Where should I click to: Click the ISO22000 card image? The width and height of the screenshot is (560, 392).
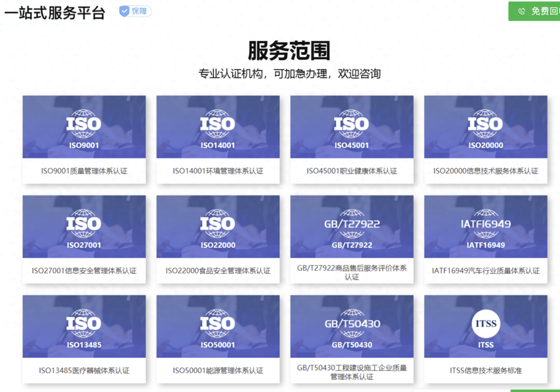point(218,227)
